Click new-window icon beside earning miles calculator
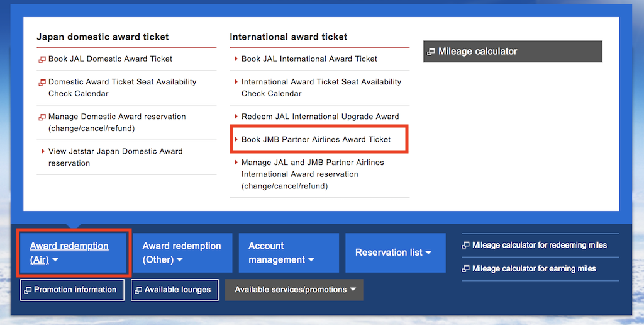The height and width of the screenshot is (325, 644). point(466,269)
